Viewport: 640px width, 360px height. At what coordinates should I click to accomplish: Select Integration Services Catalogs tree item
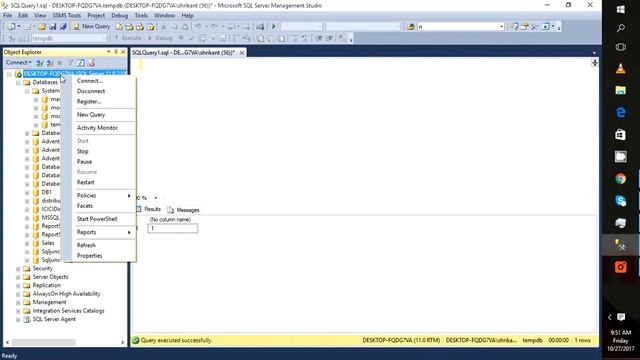[x=68, y=311]
